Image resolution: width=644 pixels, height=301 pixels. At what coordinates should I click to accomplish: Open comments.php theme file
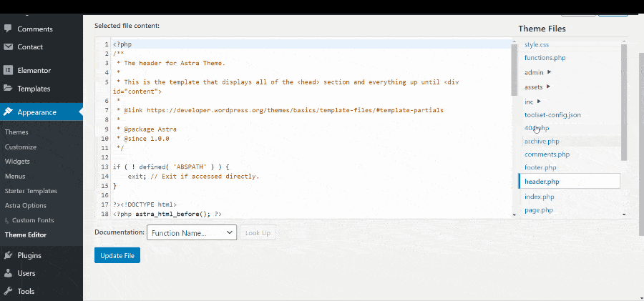pos(547,154)
